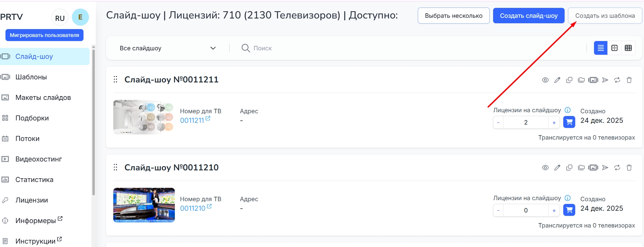This screenshot has width=644, height=247.
Task: Go to «Шаблоны» in the sidebar
Action: 31,77
